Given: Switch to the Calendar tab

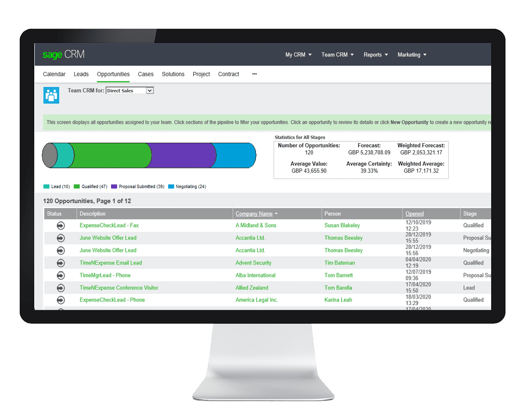Looking at the screenshot, I should pos(54,74).
